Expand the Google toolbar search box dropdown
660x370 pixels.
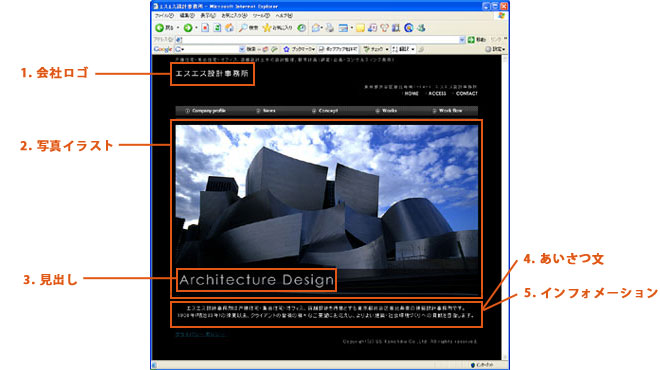[x=242, y=49]
